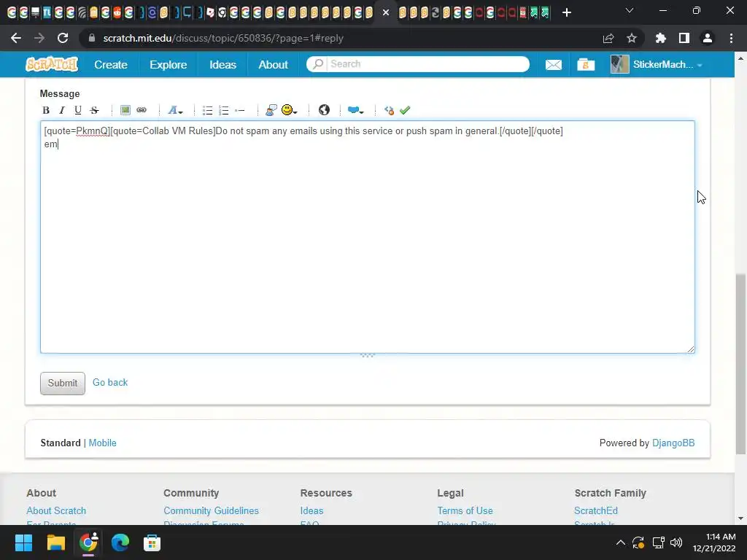747x560 pixels.
Task: Open the DjangoBB link
Action: (x=673, y=443)
